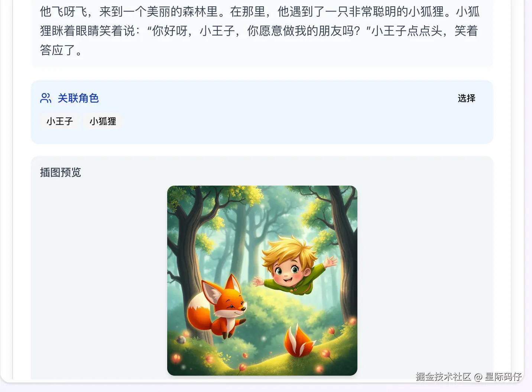Image resolution: width=532 pixels, height=392 pixels.
Task: Click the lone fox tail on the grass
Action: pos(299,342)
